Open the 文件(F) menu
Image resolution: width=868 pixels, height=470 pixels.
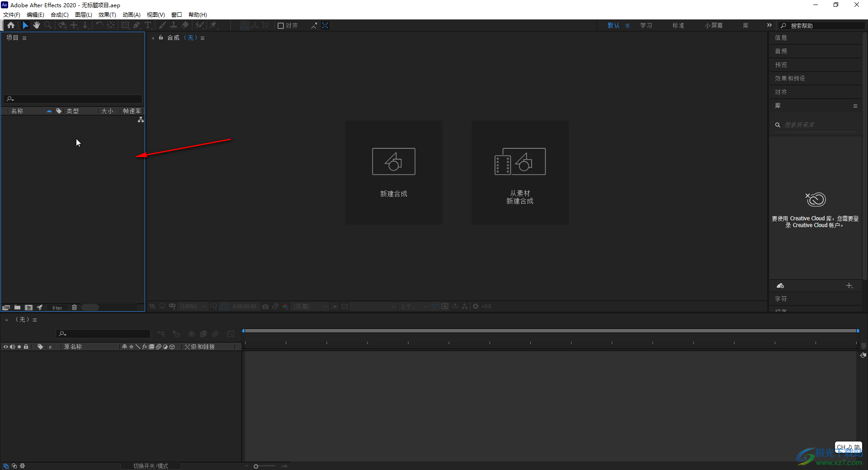point(12,14)
